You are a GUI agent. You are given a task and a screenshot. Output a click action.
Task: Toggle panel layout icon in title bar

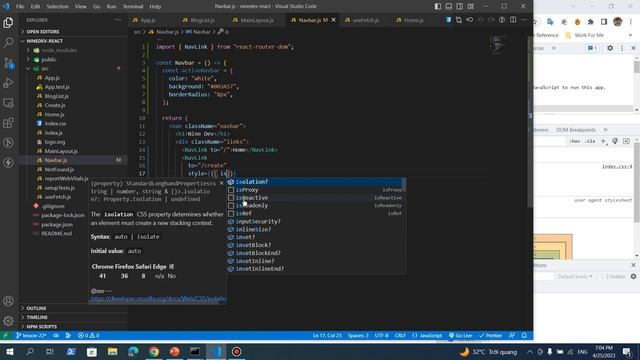click(449, 6)
